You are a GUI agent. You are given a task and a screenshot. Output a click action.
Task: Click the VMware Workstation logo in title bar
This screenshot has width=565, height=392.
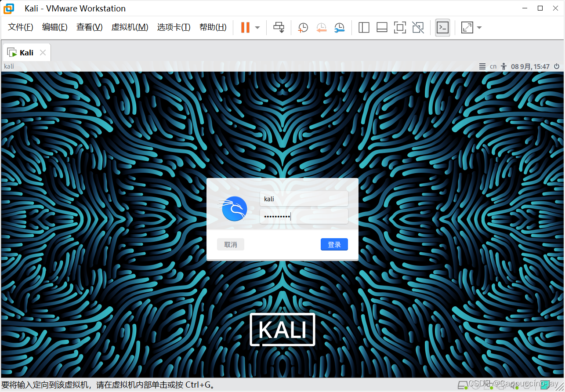[x=9, y=8]
